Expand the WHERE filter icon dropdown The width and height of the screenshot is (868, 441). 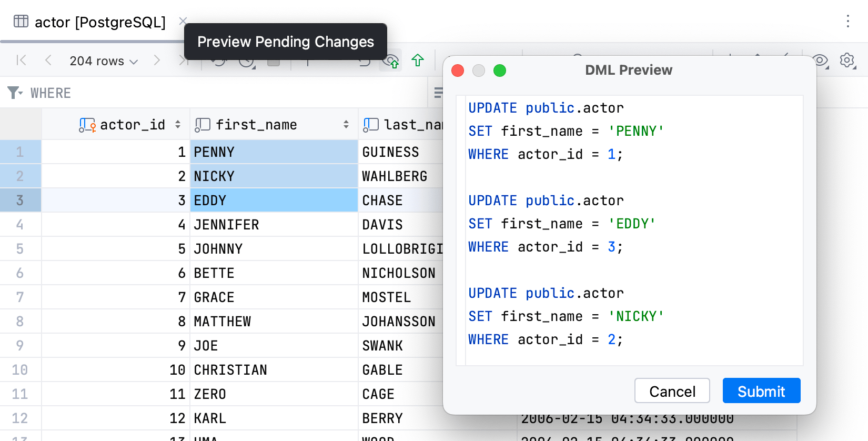(15, 93)
